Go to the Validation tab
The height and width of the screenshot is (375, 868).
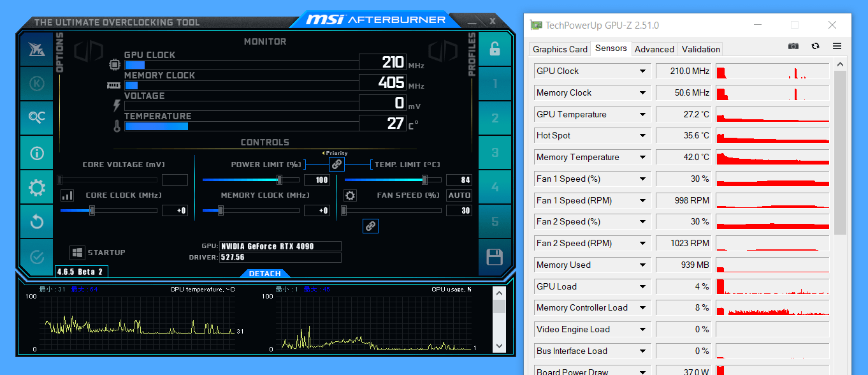701,49
